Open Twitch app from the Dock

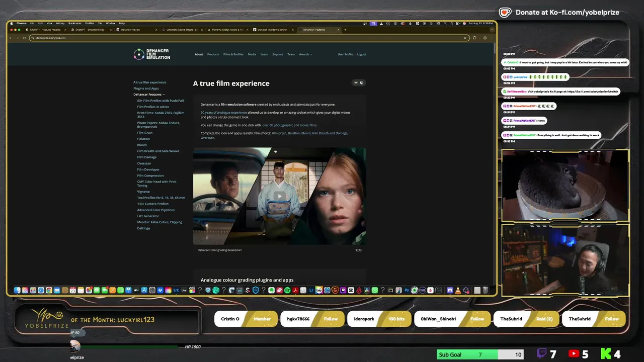coord(343,290)
